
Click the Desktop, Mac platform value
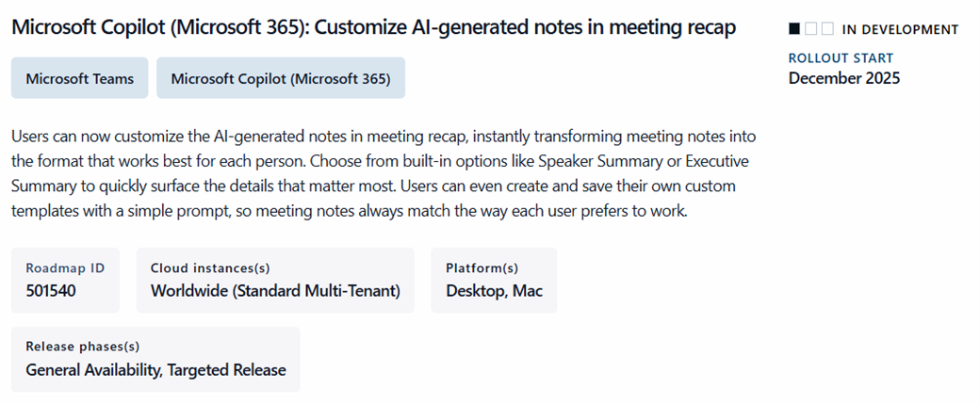point(494,291)
